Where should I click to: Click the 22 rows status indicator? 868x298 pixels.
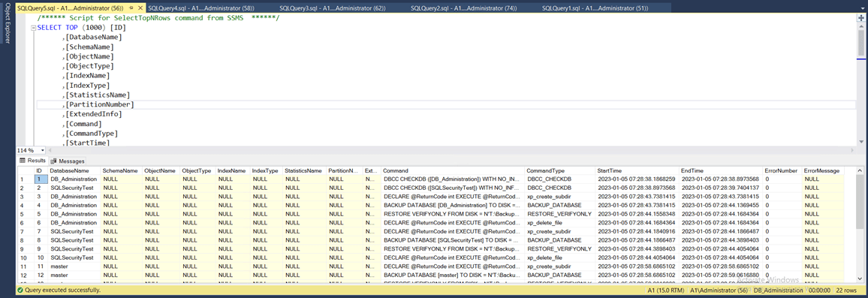pyautogui.click(x=846, y=290)
